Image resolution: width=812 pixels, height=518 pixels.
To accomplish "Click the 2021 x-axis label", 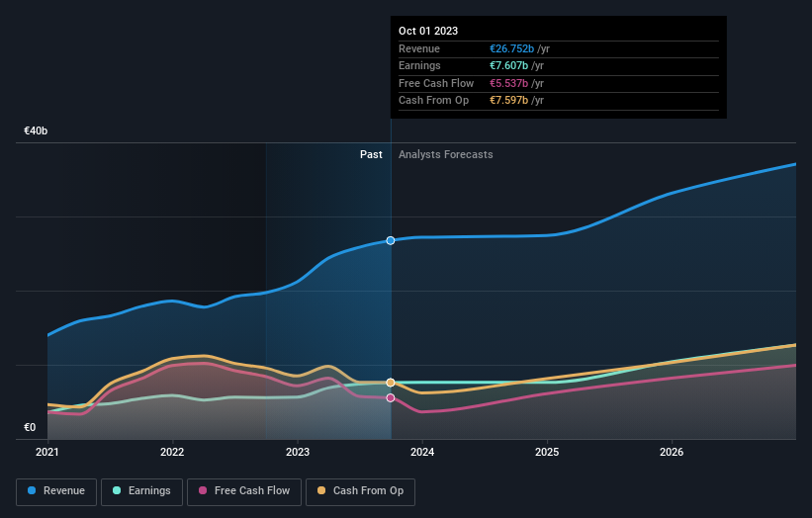I will (47, 453).
